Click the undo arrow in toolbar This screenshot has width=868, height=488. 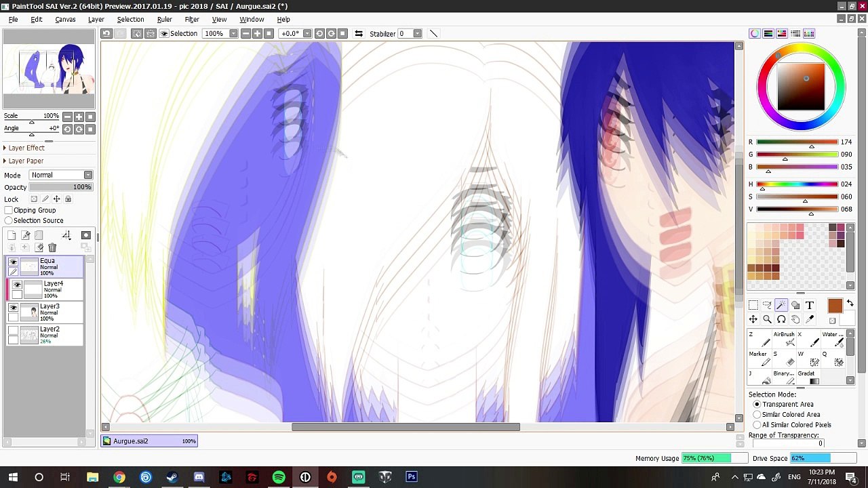pos(106,33)
